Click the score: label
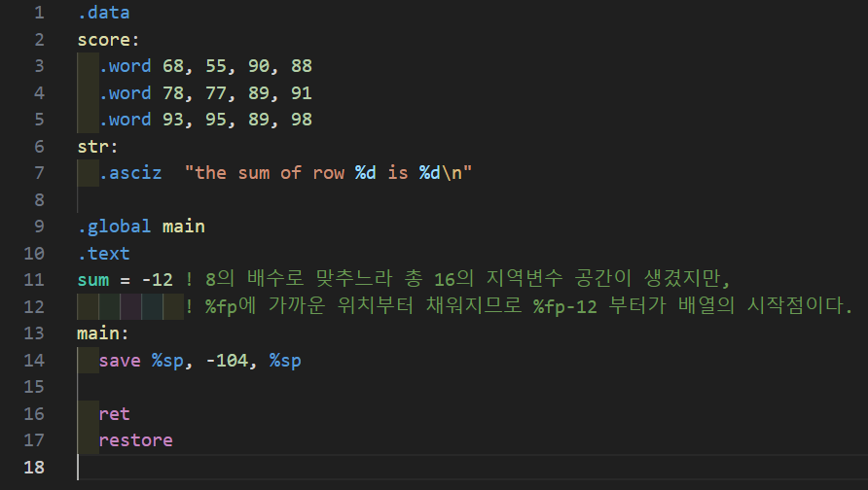This screenshot has height=490, width=868. click(109, 40)
